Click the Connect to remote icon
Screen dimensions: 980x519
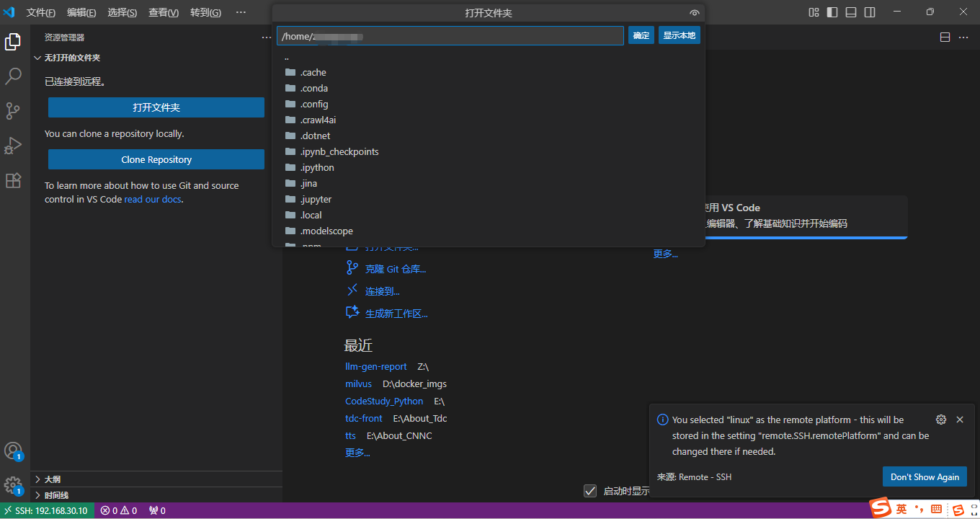[352, 290]
